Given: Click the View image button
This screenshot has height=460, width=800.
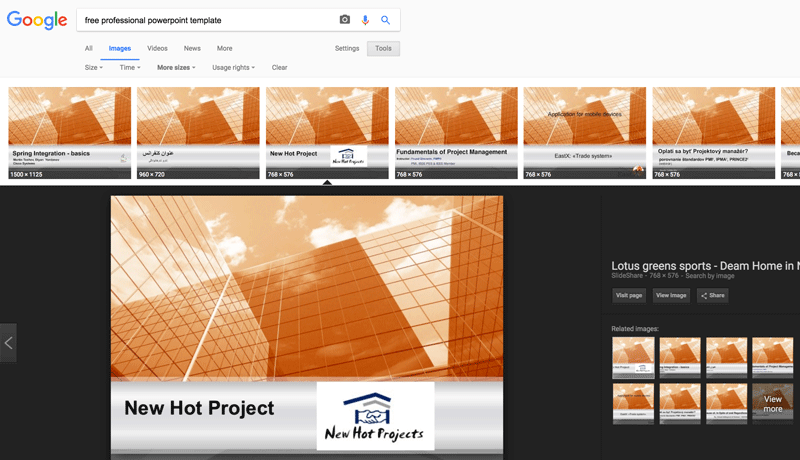Looking at the screenshot, I should (671, 295).
